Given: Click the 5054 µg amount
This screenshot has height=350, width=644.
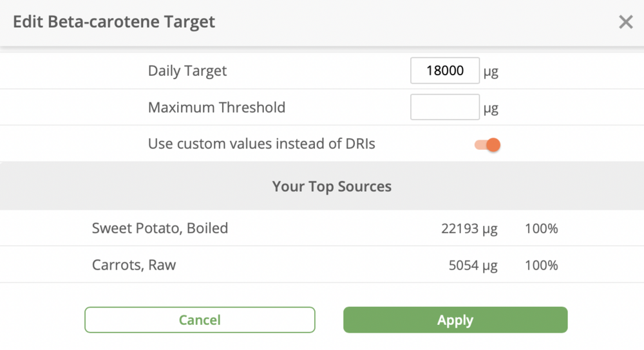Looking at the screenshot, I should (x=473, y=265).
